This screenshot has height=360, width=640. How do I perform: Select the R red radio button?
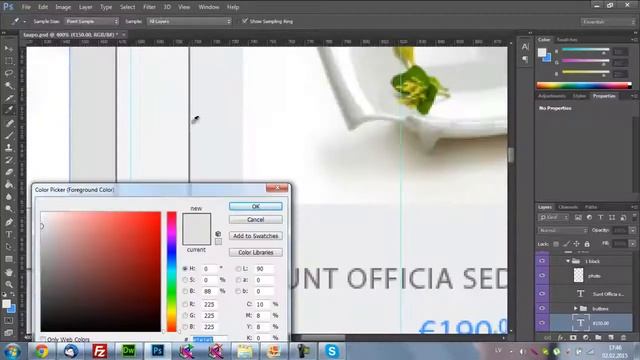[x=185, y=304]
